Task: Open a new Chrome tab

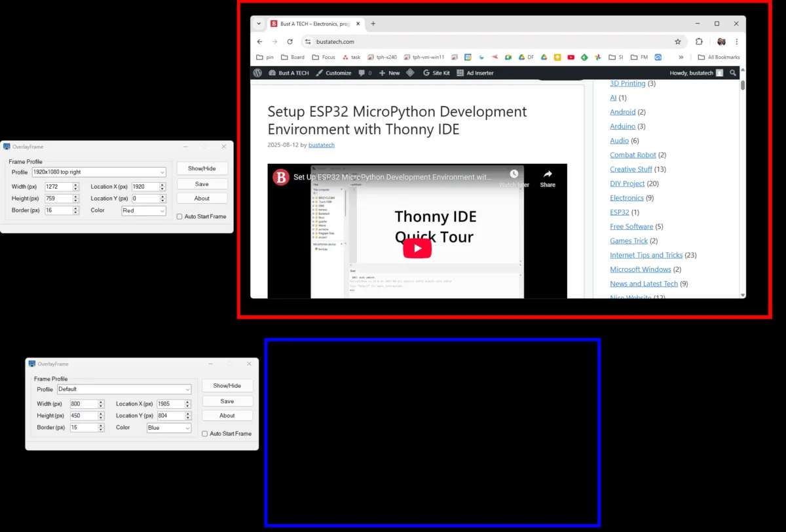Action: (x=373, y=24)
